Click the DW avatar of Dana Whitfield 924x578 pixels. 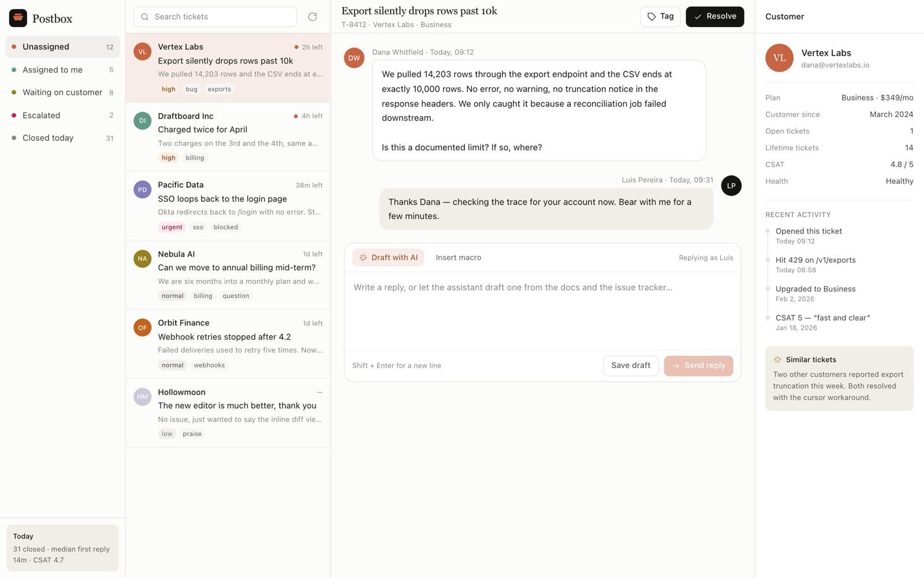(x=354, y=58)
